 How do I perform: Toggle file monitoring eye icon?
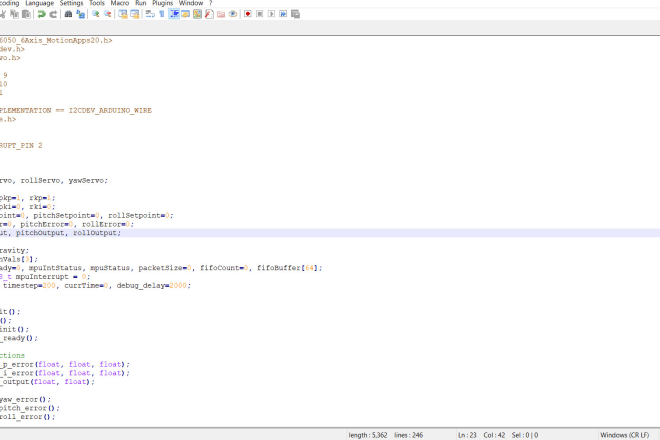click(232, 15)
